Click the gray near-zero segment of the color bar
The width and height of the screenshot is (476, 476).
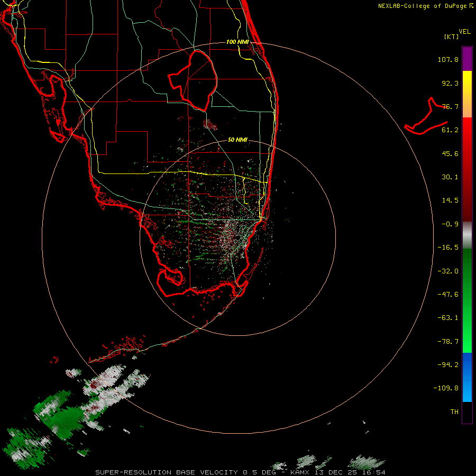[467, 235]
